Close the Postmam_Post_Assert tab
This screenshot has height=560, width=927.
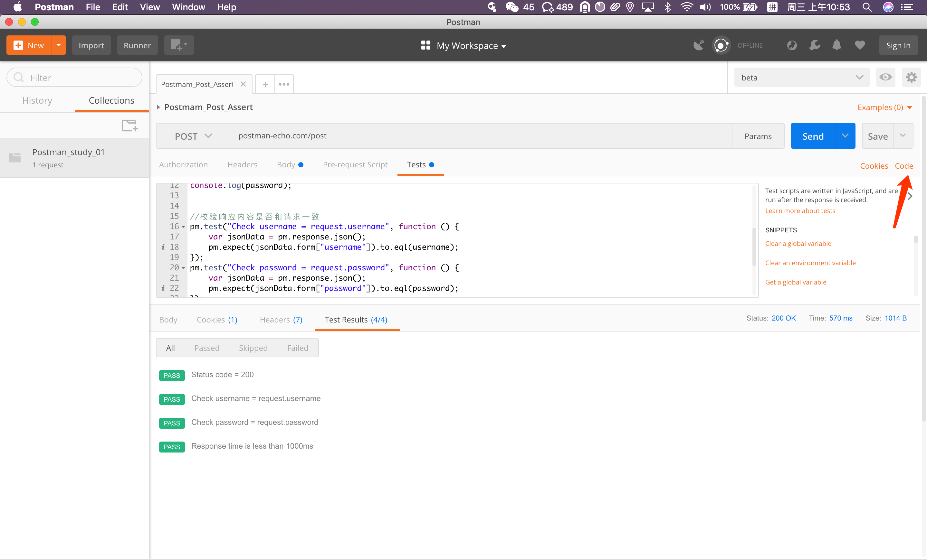(243, 84)
